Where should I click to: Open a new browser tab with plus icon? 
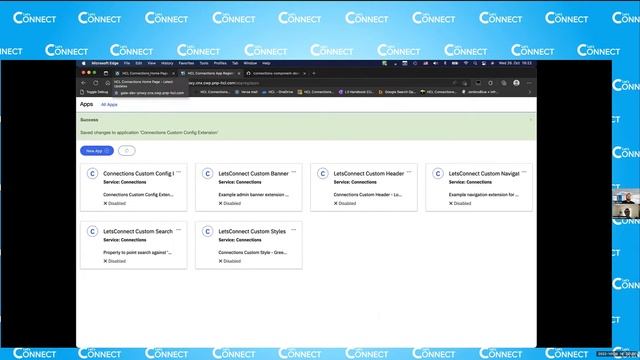pyautogui.click(x=314, y=73)
